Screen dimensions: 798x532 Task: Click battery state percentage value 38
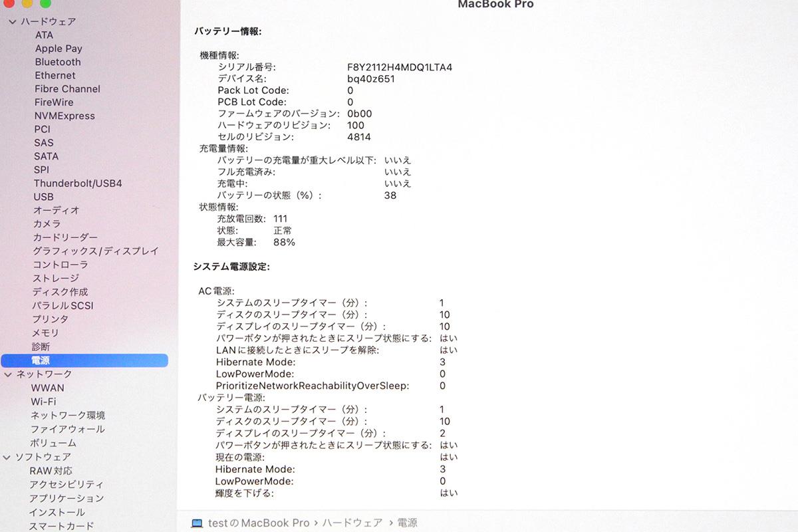[x=390, y=195]
